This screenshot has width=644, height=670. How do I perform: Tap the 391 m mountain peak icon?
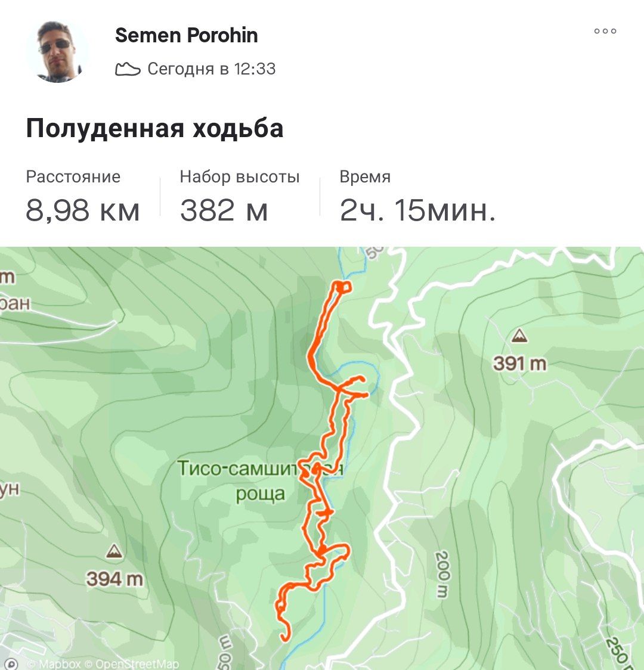(x=519, y=336)
